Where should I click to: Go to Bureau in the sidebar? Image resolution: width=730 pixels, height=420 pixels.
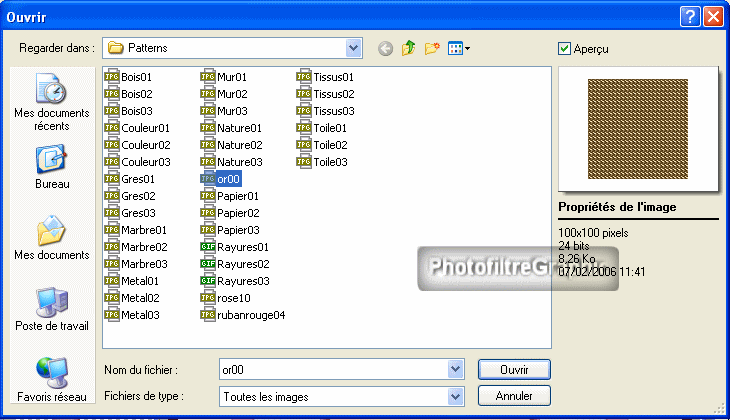[51, 168]
